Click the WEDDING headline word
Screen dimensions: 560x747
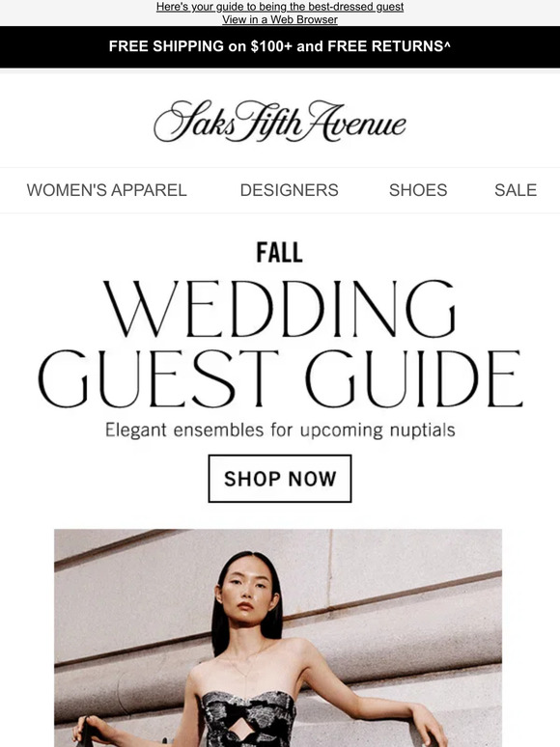[280, 309]
